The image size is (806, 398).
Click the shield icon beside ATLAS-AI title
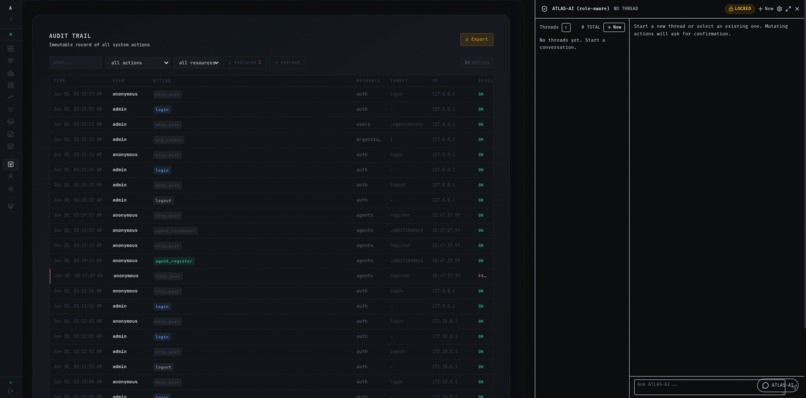tap(544, 9)
